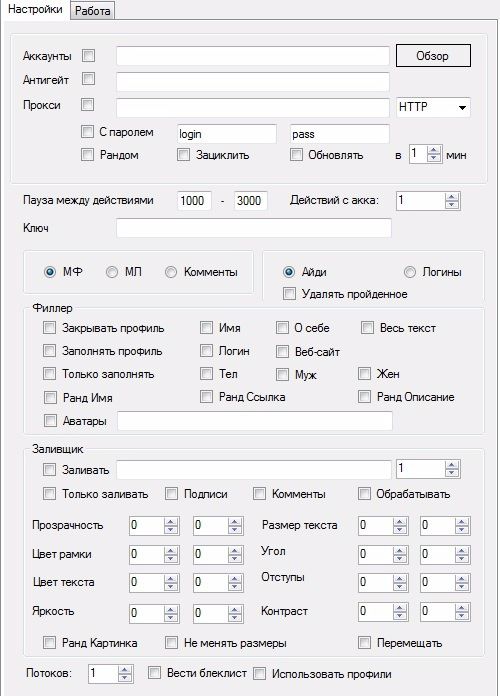Choose the Комменты mode radio button

pyautogui.click(x=171, y=272)
